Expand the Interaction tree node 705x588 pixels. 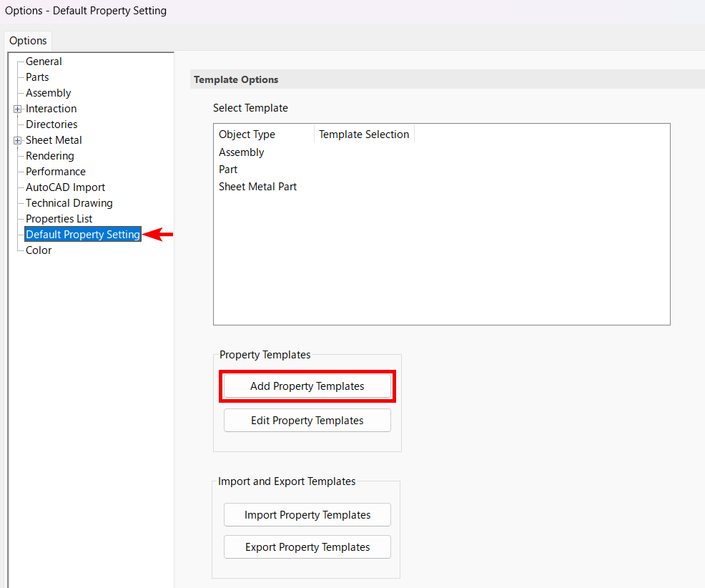tap(17, 109)
